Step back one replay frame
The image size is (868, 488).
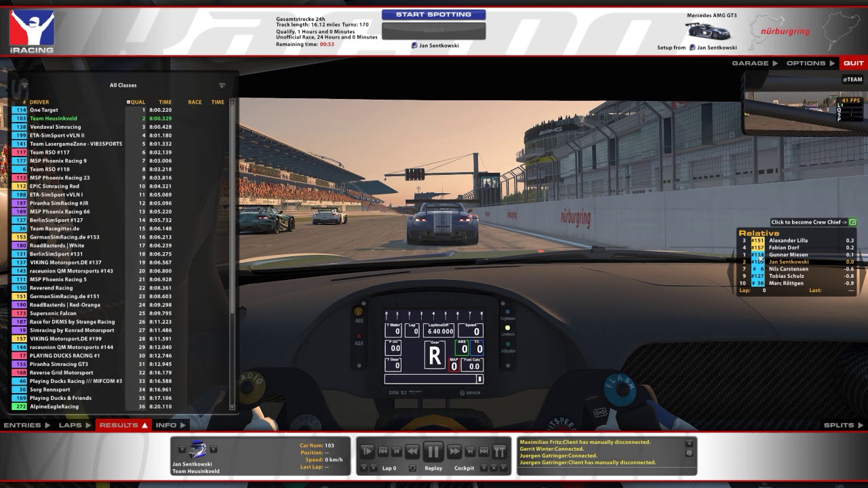(x=397, y=451)
